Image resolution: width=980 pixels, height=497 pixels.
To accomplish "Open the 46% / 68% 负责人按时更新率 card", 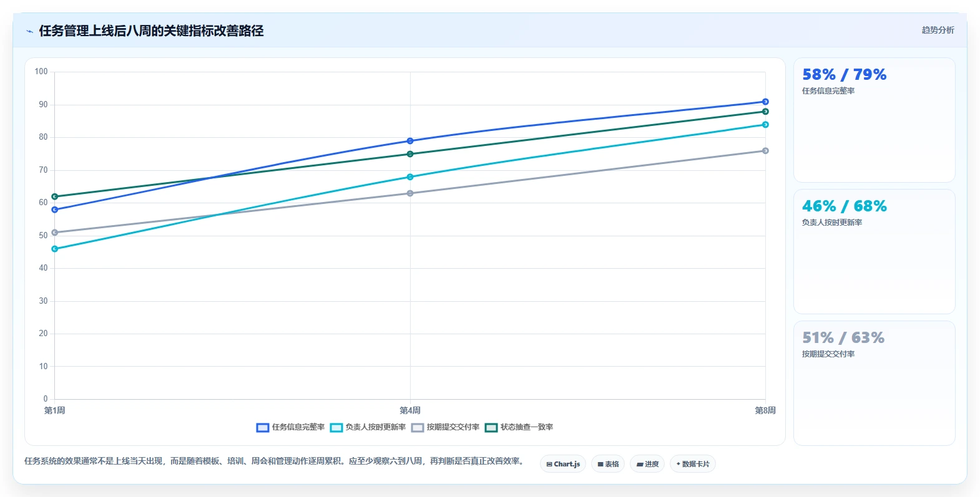I will click(875, 252).
